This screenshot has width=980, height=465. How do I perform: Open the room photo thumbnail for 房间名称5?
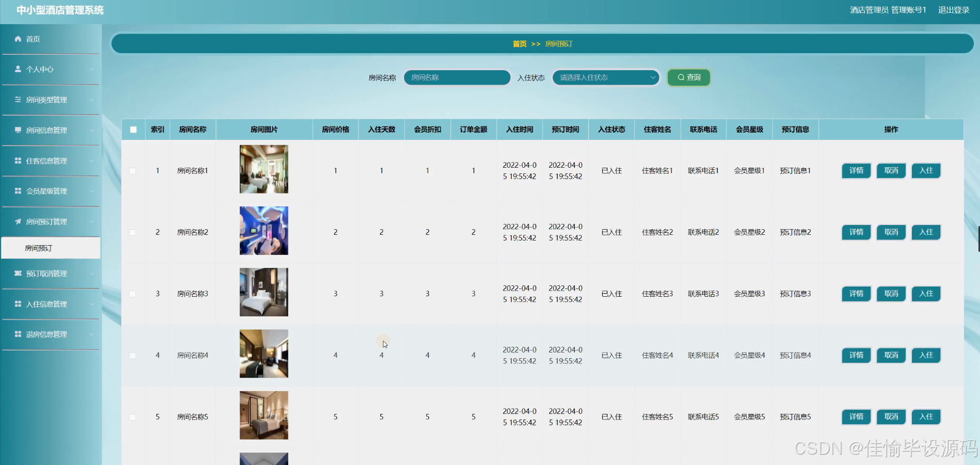tap(264, 415)
